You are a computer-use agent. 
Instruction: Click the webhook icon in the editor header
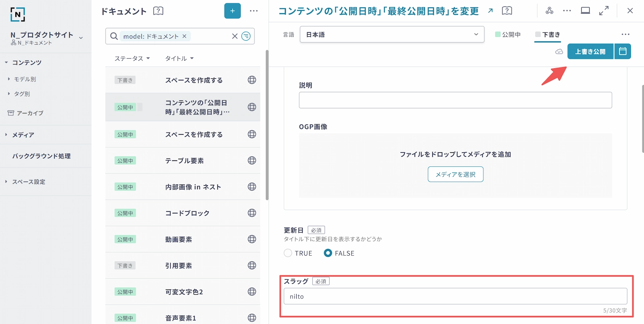point(549,11)
